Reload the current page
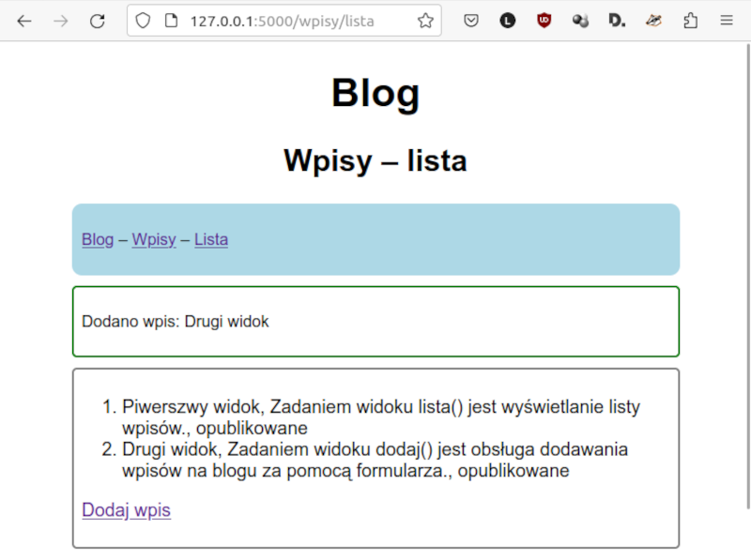Screen dimensions: 751x560 tap(98, 20)
